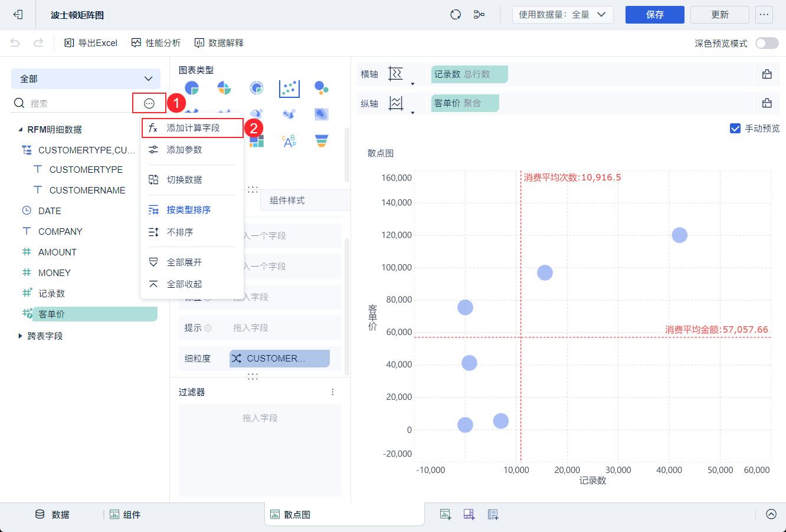Click the add dashboard icon in bottom bar
Viewport: 786px width, 532px height.
(469, 514)
